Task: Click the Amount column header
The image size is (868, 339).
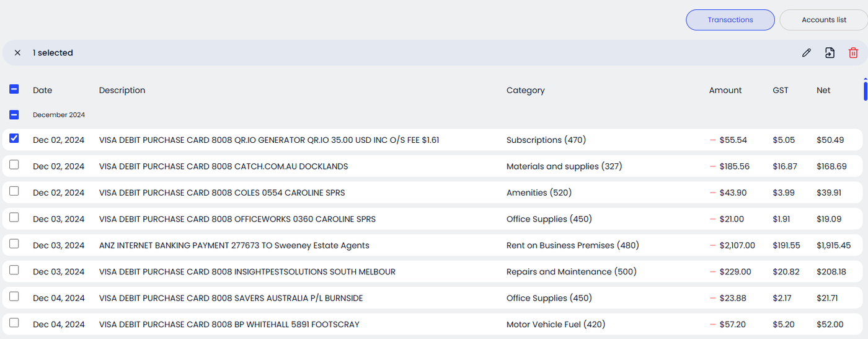Action: click(x=725, y=90)
